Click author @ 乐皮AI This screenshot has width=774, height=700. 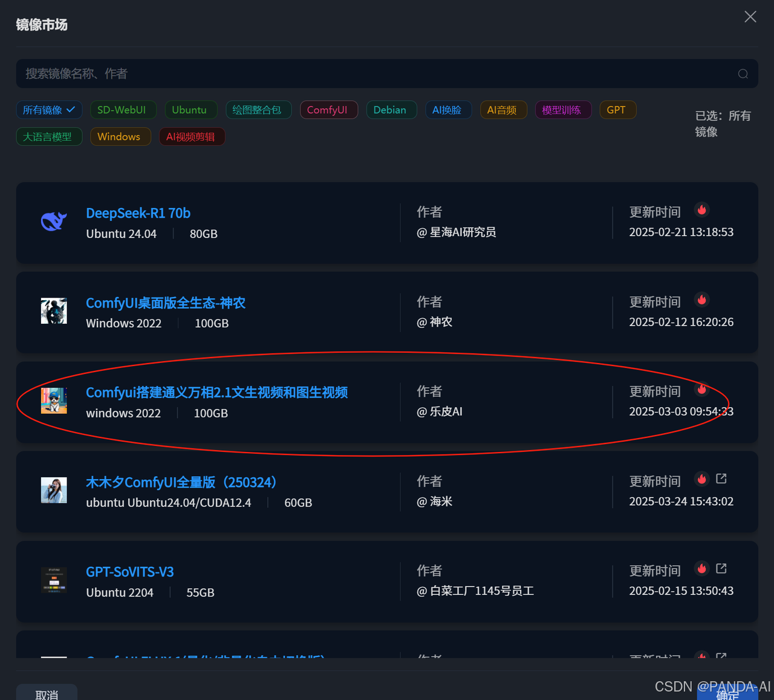[440, 411]
